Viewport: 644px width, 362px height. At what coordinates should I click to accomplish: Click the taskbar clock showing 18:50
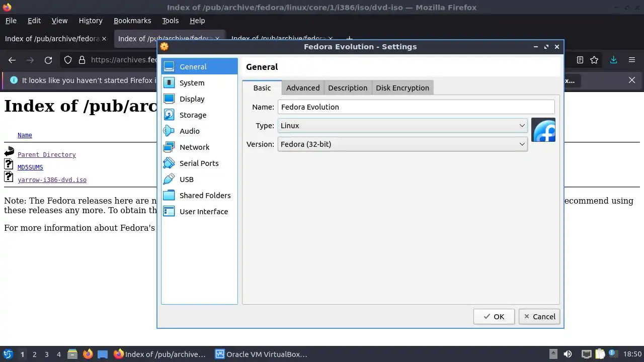633,354
